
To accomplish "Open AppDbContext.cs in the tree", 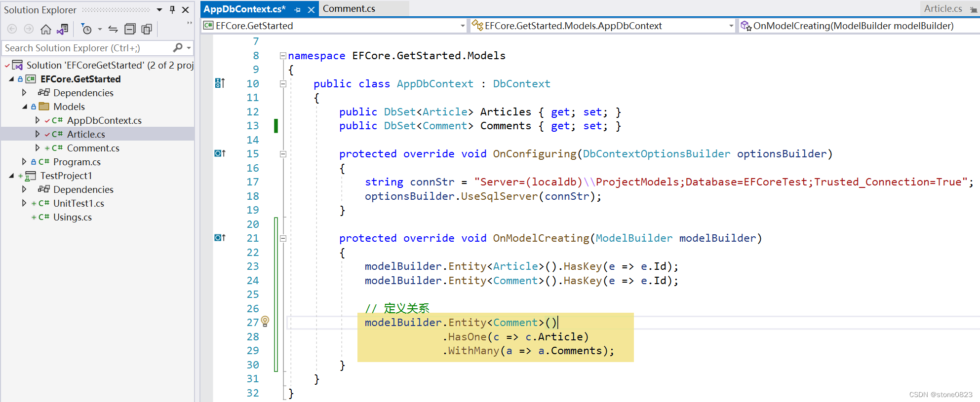I will coord(104,120).
